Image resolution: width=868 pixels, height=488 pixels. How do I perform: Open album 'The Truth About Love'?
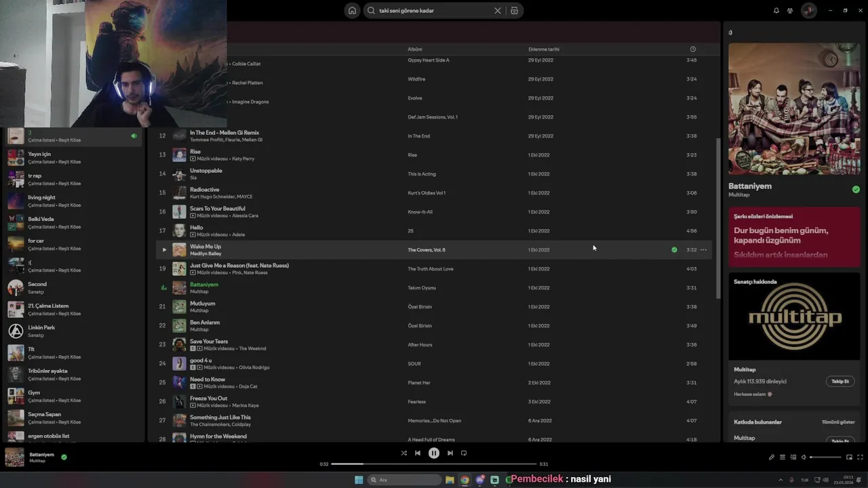pyautogui.click(x=431, y=269)
